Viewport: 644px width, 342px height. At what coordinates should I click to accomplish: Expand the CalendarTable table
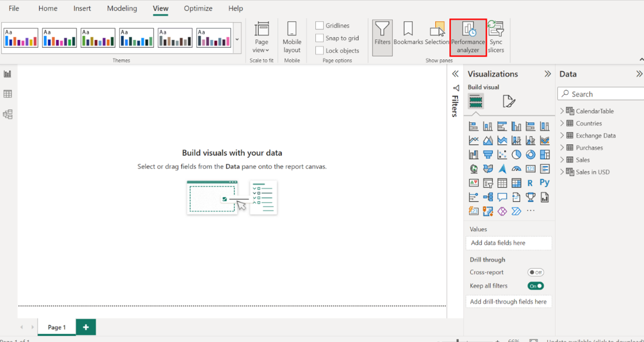tap(562, 111)
